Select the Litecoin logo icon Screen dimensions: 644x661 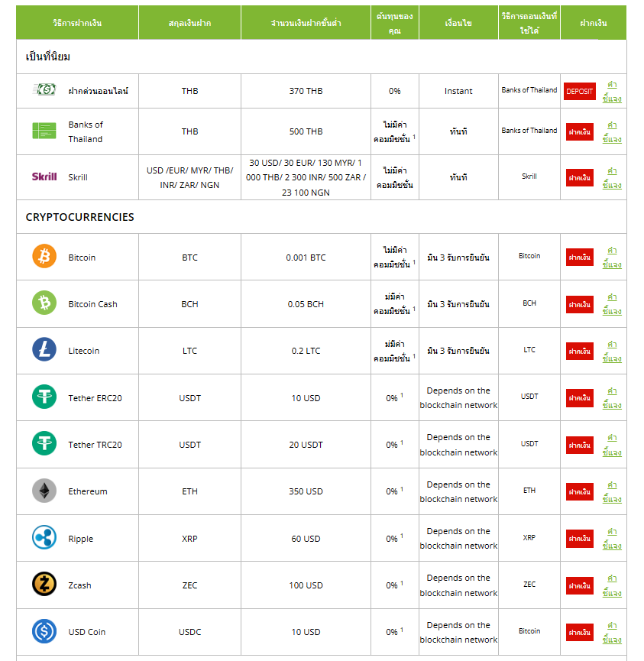[44, 350]
